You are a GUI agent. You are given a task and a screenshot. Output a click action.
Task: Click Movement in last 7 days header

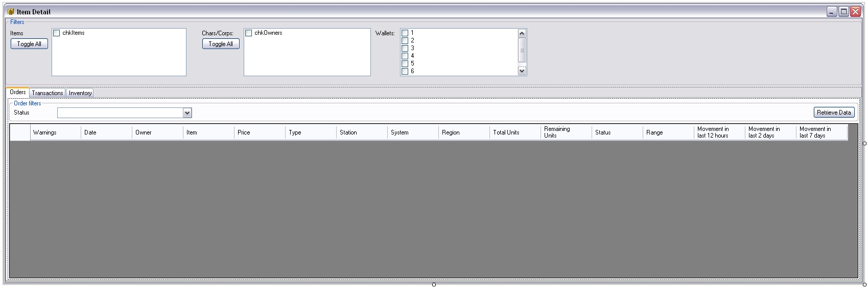[822, 132]
